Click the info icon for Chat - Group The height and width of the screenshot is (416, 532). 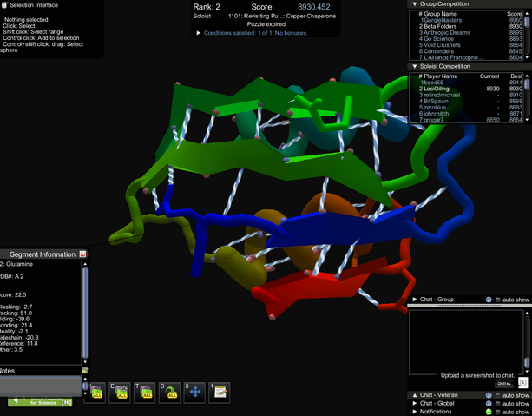point(489,300)
